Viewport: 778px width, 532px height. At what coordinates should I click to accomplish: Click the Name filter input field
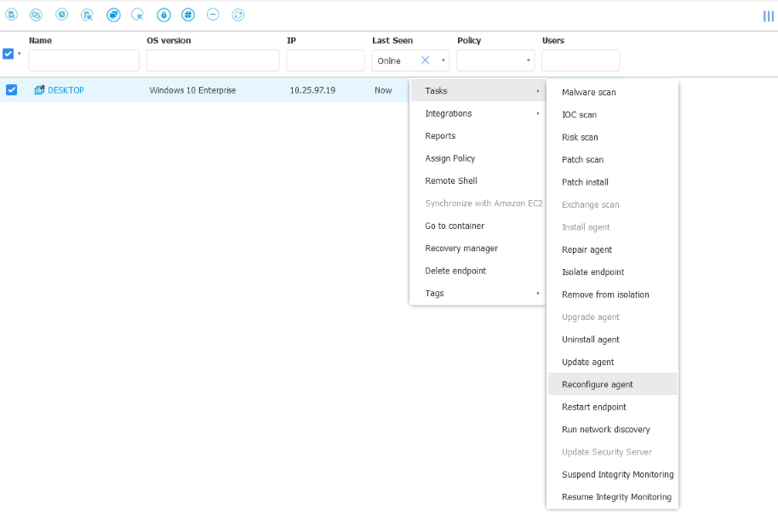pyautogui.click(x=83, y=60)
